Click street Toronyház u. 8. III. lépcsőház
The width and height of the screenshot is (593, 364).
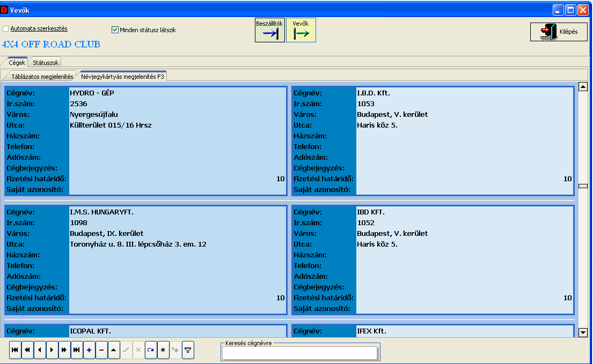[138, 244]
